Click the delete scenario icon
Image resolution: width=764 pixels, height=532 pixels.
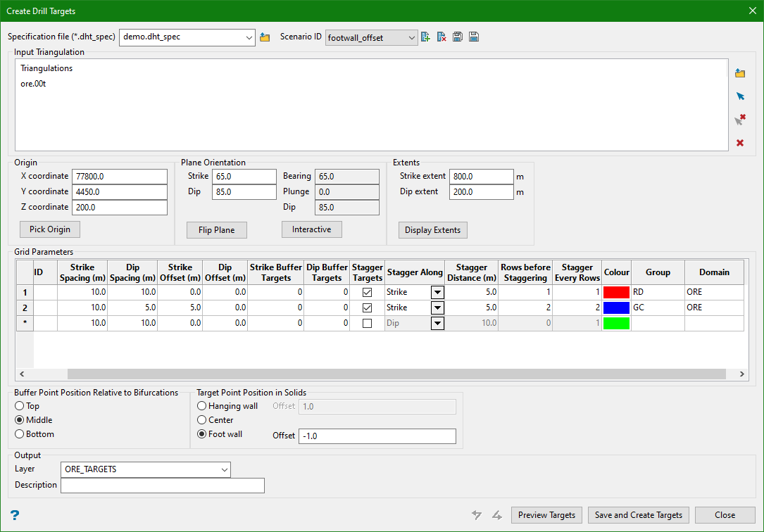pos(442,37)
